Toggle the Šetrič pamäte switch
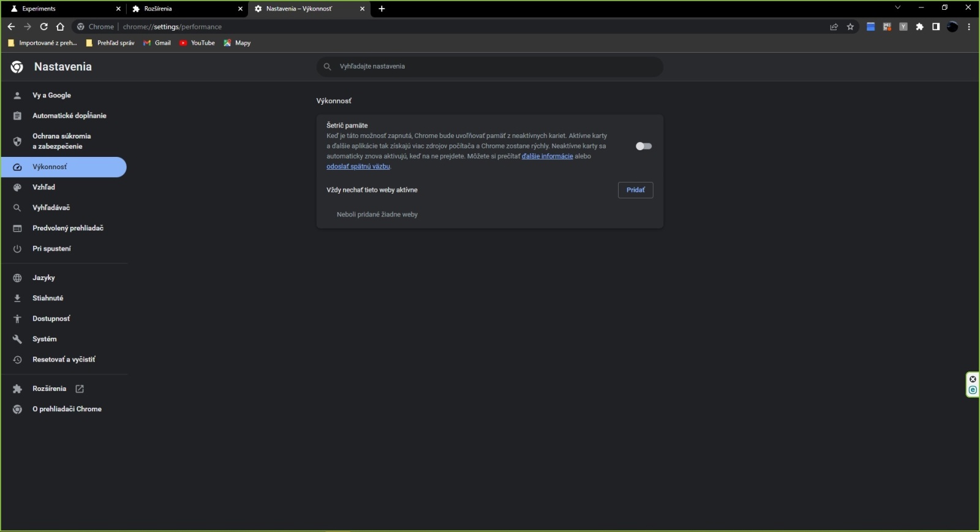Screen dimensions: 980x532 643,146
